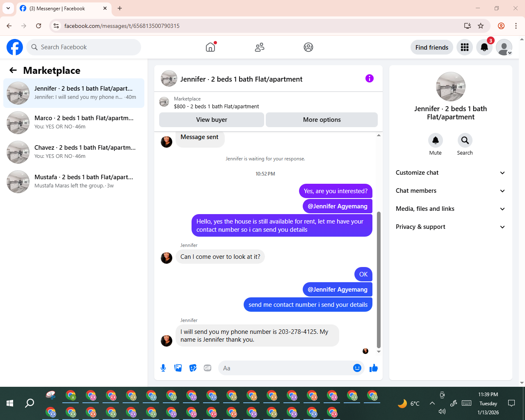Close the Messenger browser tab
The height and width of the screenshot is (420, 525).
point(105,8)
